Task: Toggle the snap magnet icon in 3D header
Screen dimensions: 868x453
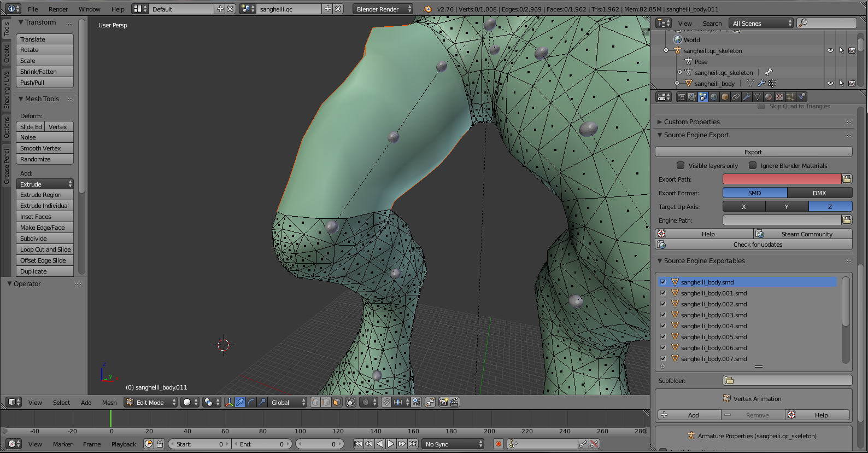Action: (x=386, y=402)
